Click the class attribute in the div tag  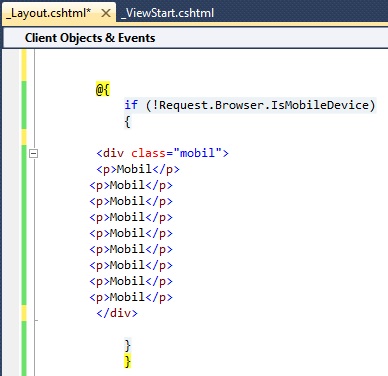tap(148, 153)
